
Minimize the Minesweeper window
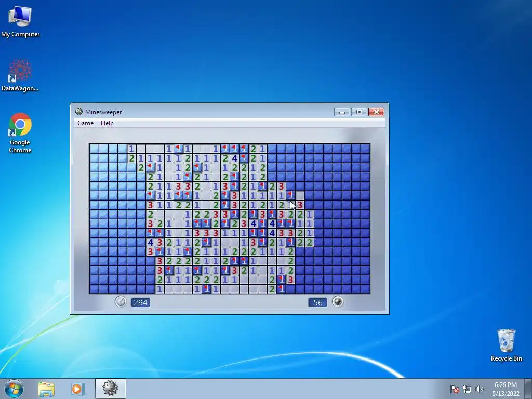342,112
